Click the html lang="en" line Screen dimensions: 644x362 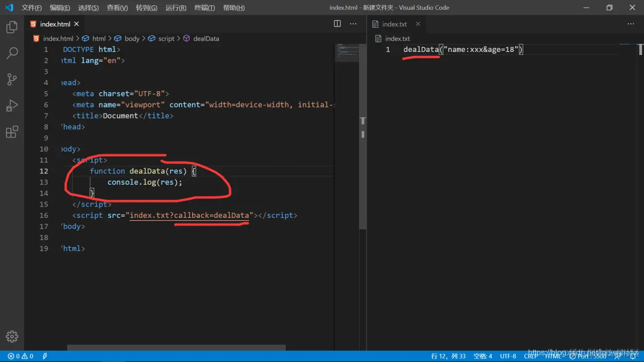point(93,60)
